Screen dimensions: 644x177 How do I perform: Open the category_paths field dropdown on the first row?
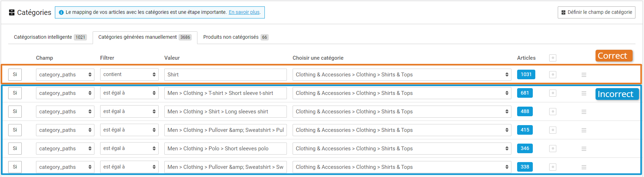click(65, 75)
